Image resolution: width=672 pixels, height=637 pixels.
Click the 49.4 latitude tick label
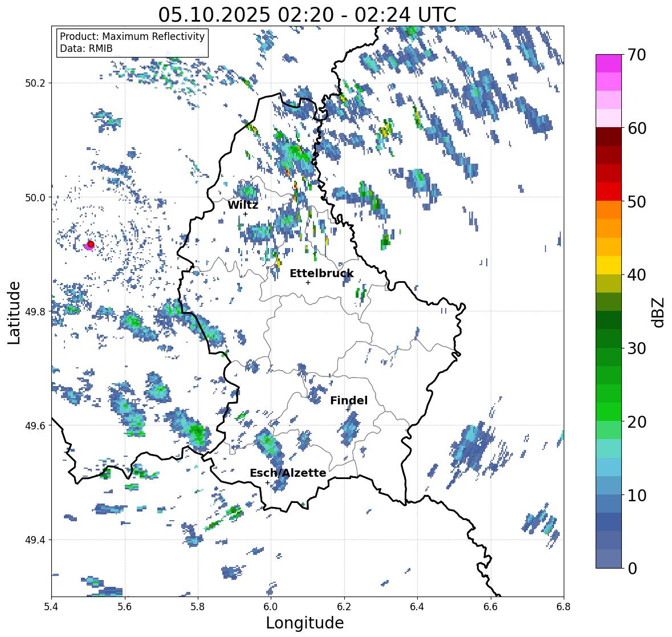35,540
